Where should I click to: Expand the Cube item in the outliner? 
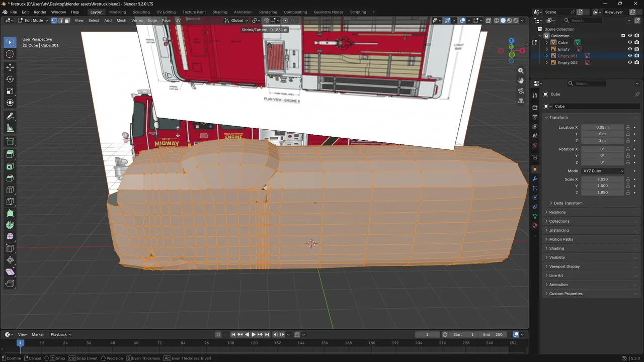pyautogui.click(x=547, y=42)
